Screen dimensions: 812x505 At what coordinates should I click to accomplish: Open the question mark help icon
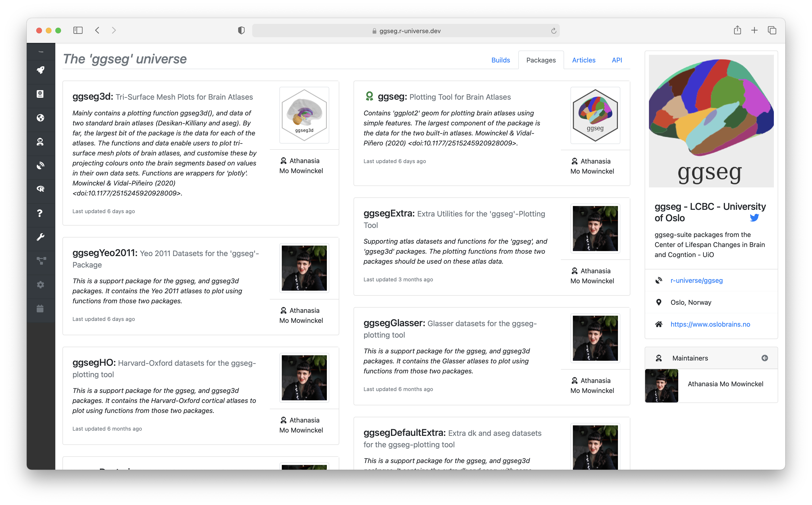[40, 213]
